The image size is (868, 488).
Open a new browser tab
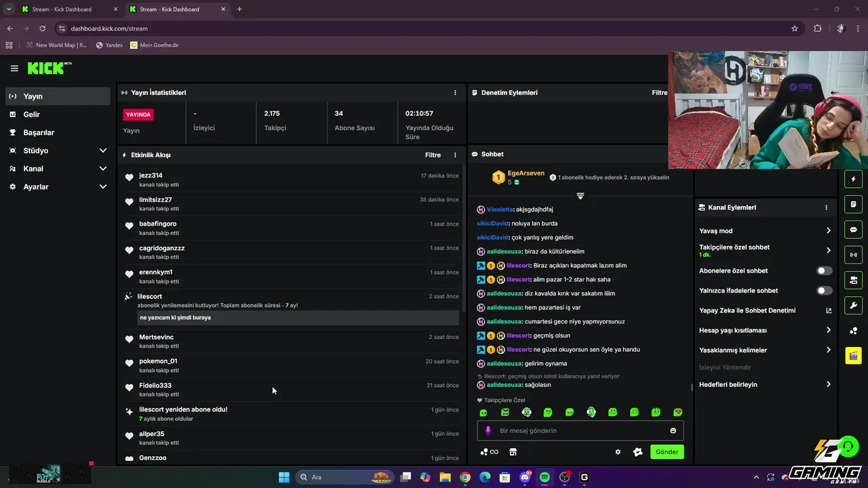click(239, 9)
